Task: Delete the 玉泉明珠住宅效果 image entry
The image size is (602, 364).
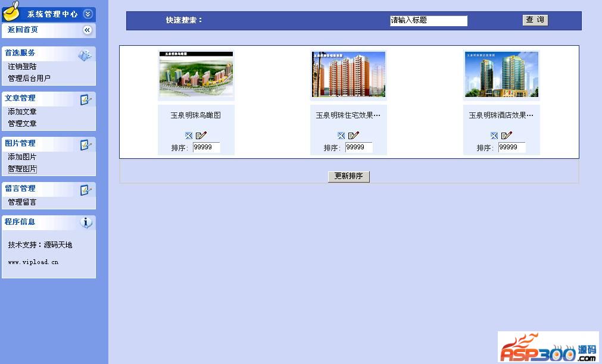Action: pos(341,136)
